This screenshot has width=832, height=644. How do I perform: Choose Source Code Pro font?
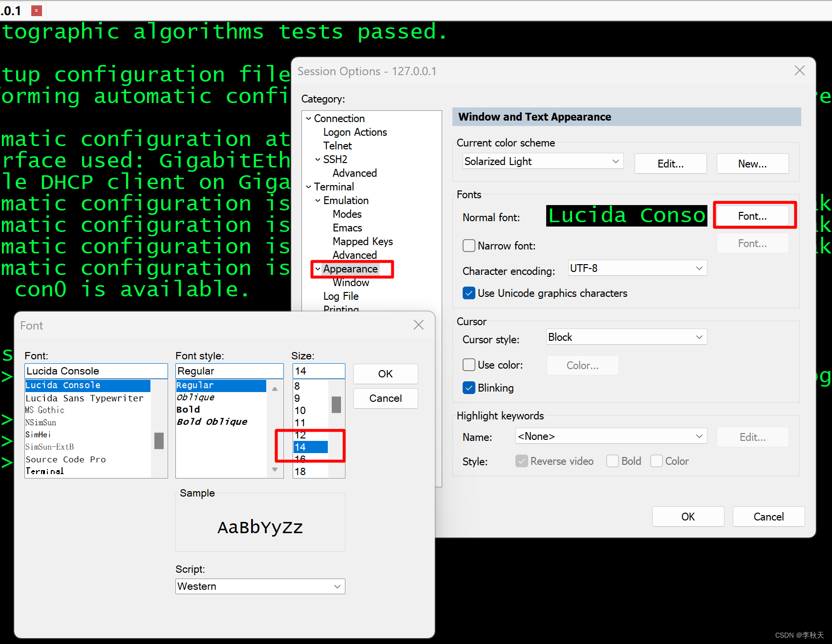point(65,459)
